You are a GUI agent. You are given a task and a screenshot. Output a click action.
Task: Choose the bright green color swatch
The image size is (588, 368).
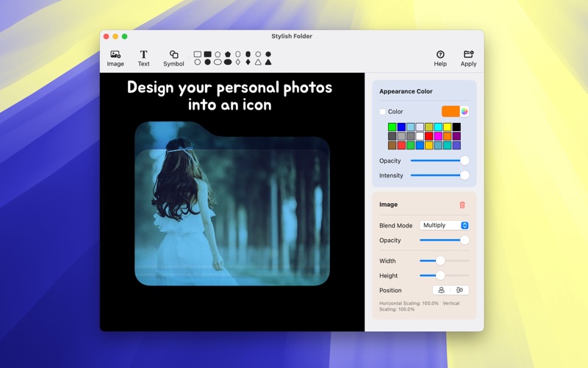(x=392, y=127)
